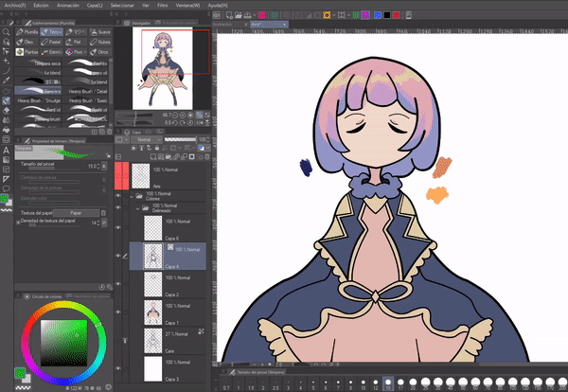Close the Ilustración document tab
Viewport: 568px width, 392px height.
(245, 25)
